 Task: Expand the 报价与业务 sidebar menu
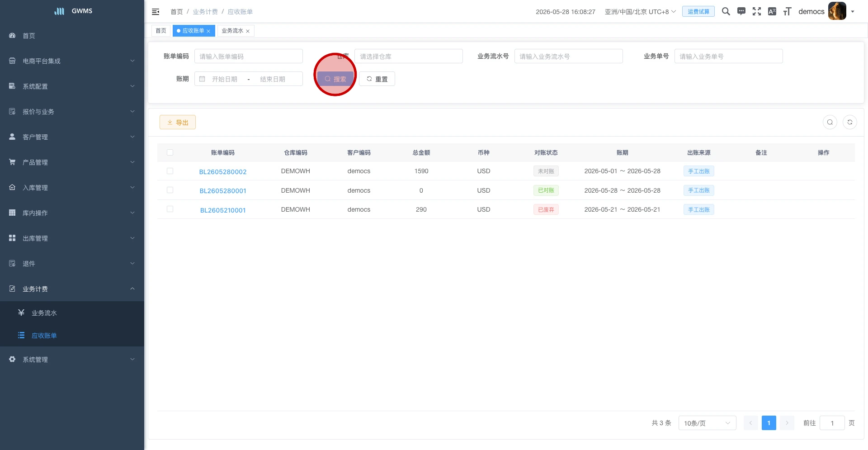[72, 112]
